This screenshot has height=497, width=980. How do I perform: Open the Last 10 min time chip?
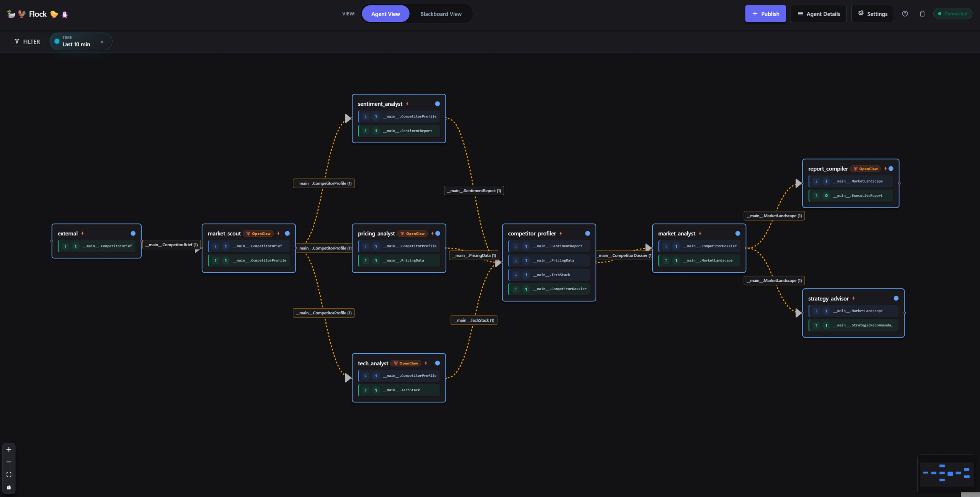[76, 41]
